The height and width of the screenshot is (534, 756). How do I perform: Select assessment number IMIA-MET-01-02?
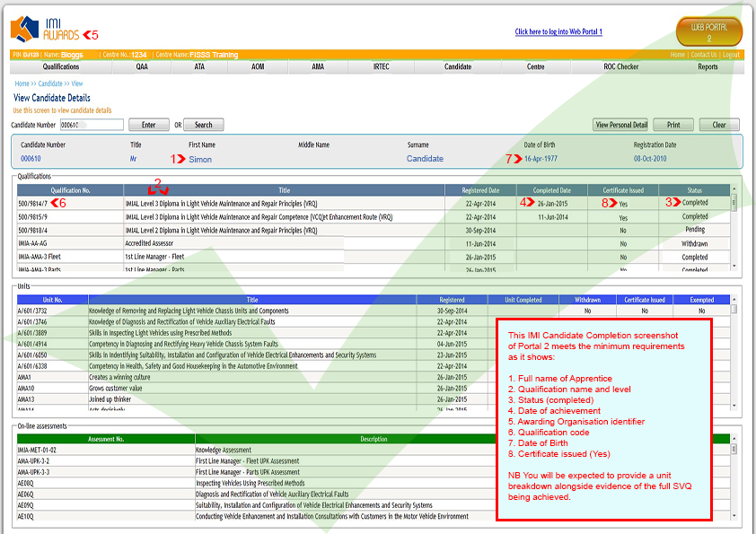point(37,451)
